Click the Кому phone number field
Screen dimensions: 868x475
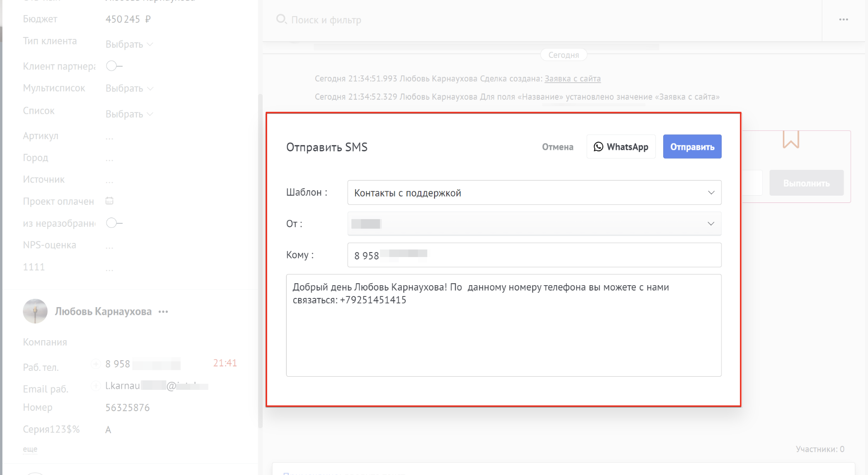534,255
